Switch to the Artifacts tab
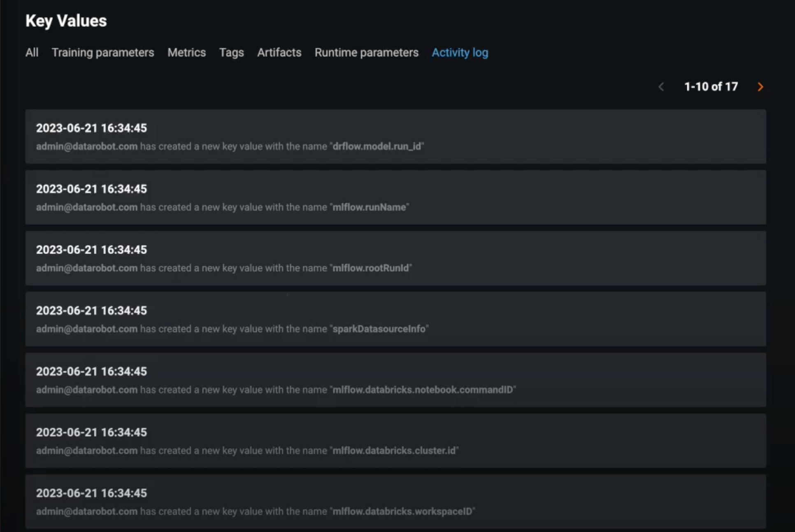 (x=279, y=53)
